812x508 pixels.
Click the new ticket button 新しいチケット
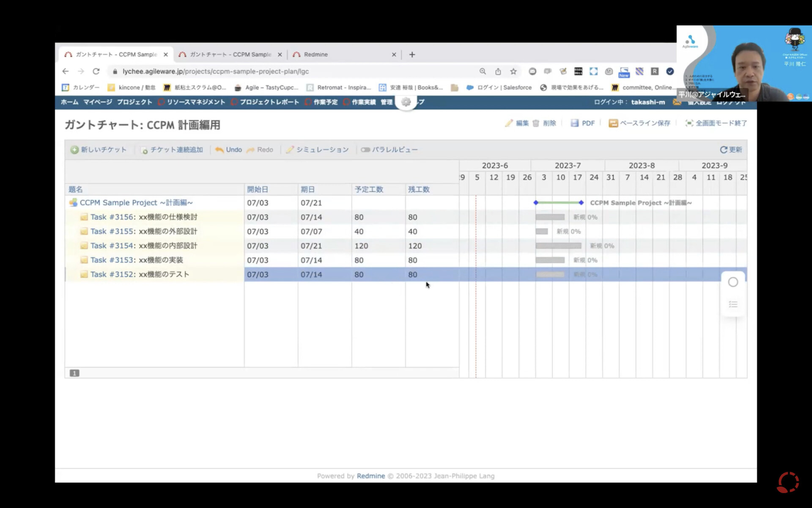(x=99, y=149)
